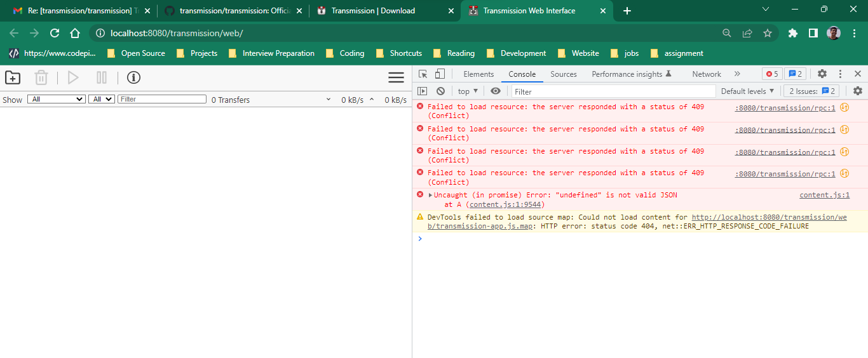This screenshot has width=868, height=358.
Task: Open the zoom magnifier icon in address bar
Action: click(727, 33)
